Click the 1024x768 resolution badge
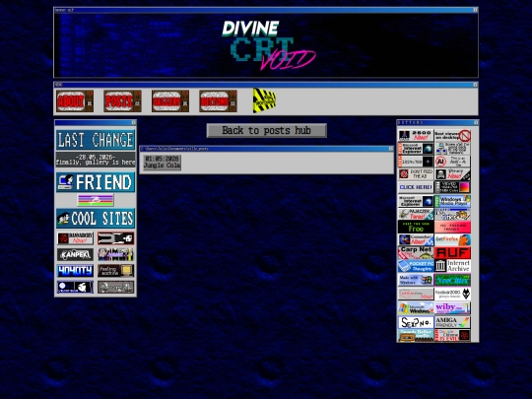The height and width of the screenshot is (399, 532). click(x=416, y=162)
